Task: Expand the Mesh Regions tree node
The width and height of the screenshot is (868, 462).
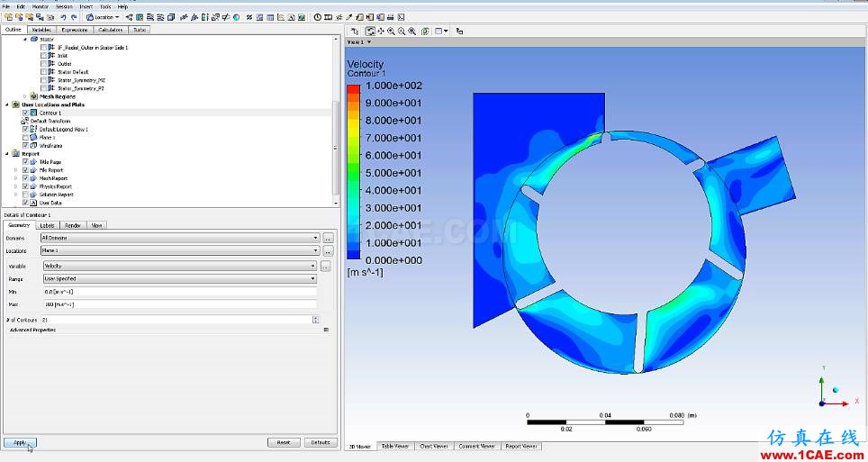Action: pos(25,96)
